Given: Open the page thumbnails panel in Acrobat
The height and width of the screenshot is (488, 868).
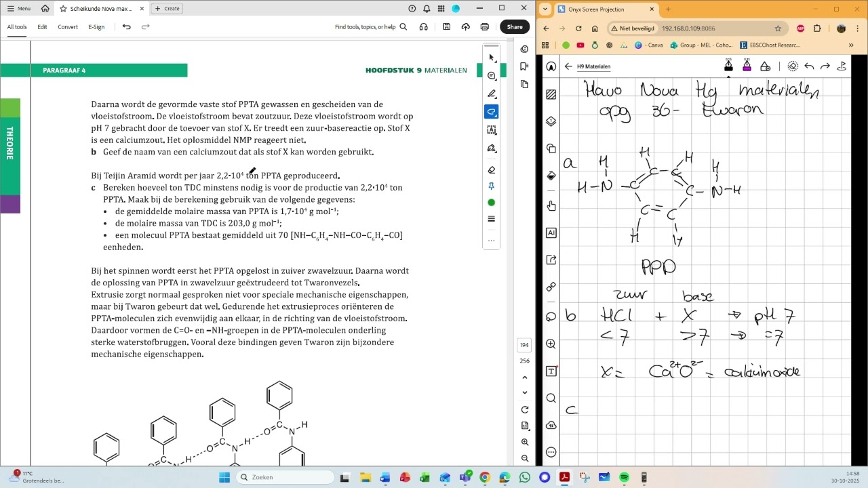Looking at the screenshot, I should click(x=524, y=84).
